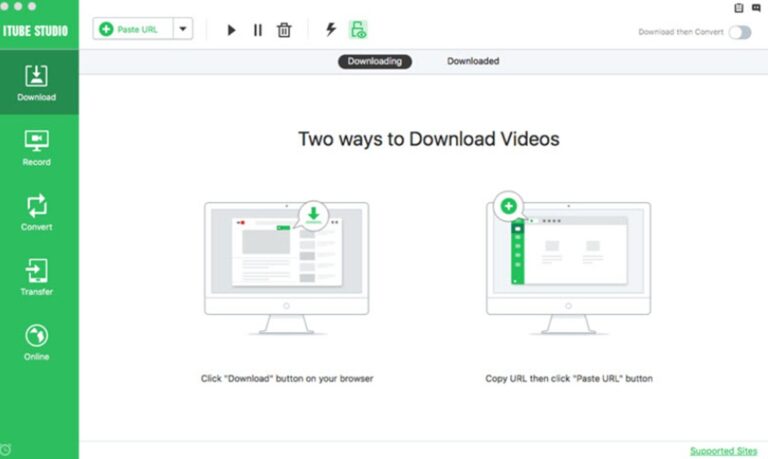Click the ITUBE STUDIO logo
768x459 pixels.
[x=35, y=31]
